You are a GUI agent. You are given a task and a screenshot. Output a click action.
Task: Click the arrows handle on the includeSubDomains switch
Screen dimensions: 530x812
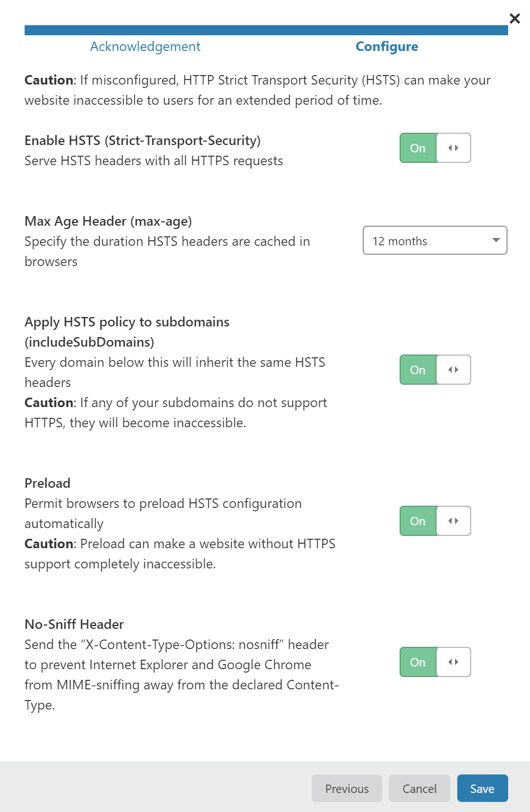click(453, 370)
